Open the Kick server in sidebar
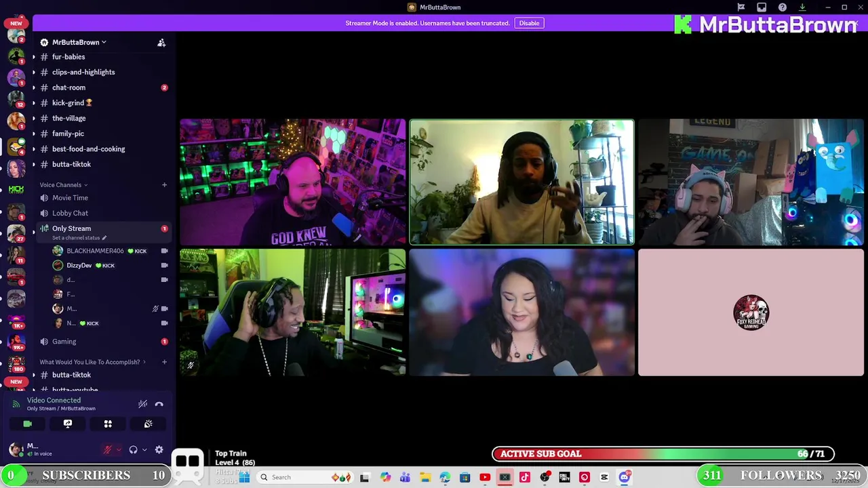 16,189
